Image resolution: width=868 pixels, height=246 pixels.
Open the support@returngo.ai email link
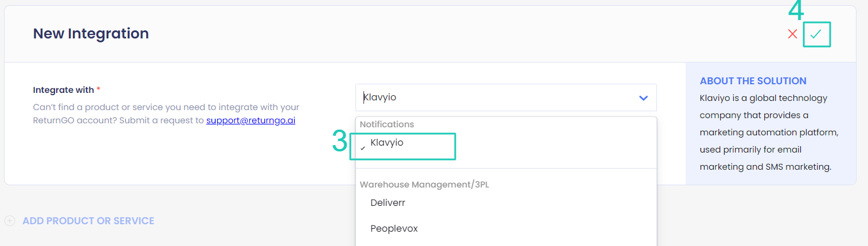[x=251, y=120]
